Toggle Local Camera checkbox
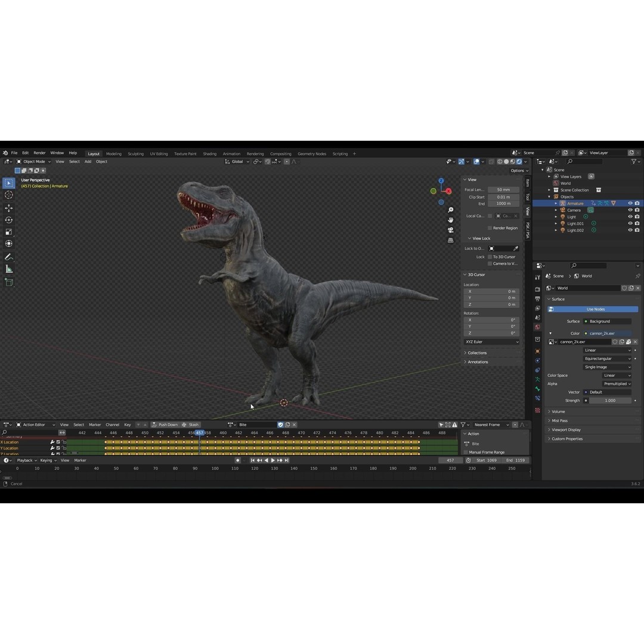Image resolution: width=644 pixels, height=644 pixels. point(490,216)
